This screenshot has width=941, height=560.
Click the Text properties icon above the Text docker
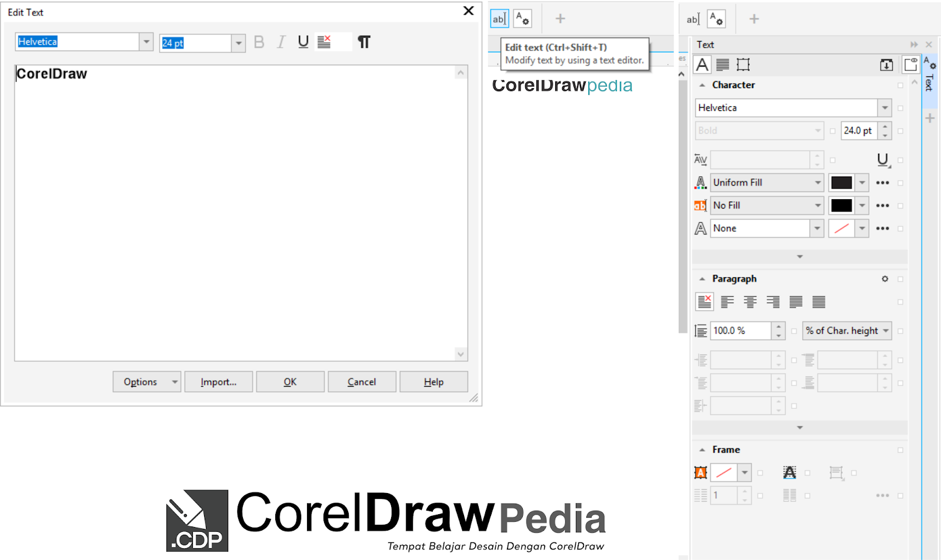pos(716,19)
